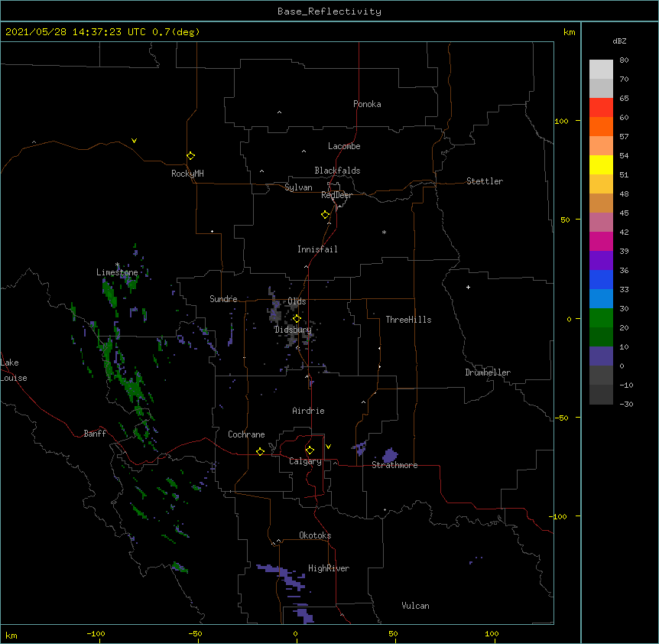Click the Lake Louise label
This screenshot has height=644, width=659.
(14, 370)
